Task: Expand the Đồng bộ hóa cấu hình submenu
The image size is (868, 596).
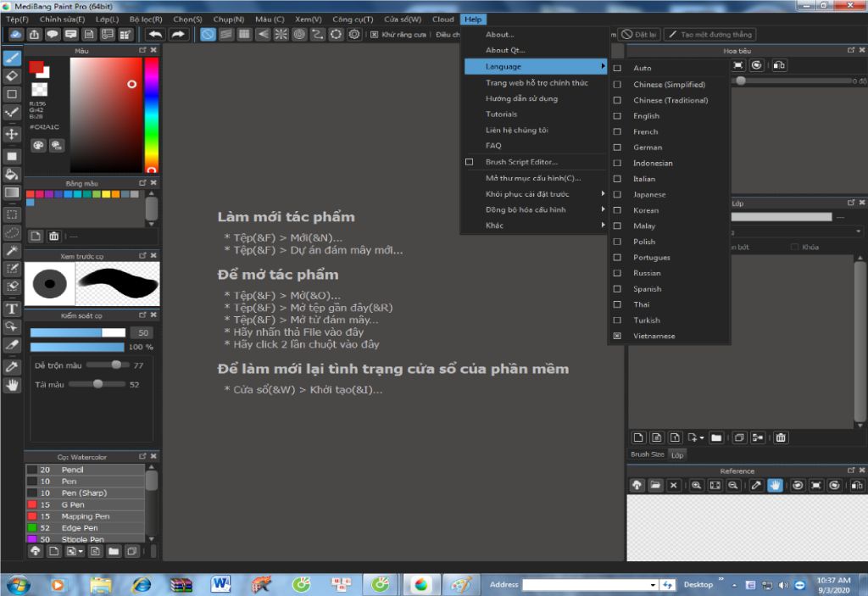Action: pyautogui.click(x=536, y=209)
